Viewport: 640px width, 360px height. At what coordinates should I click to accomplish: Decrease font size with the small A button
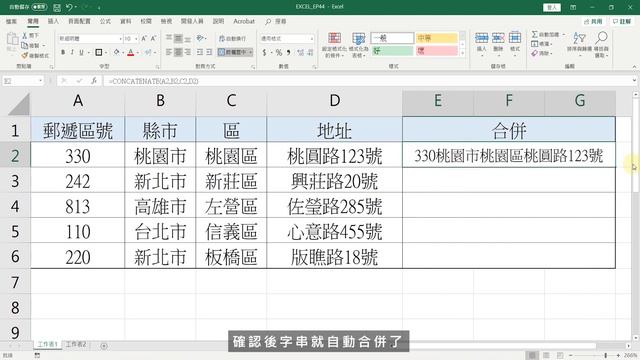click(x=153, y=38)
